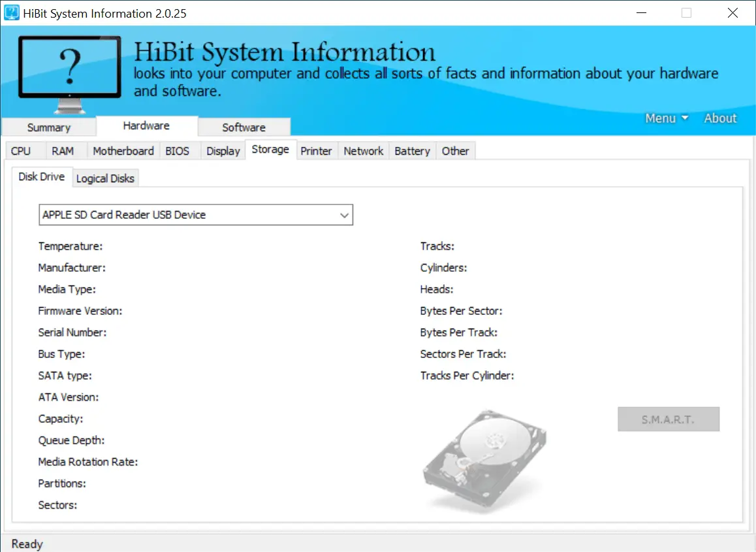Click the S.M.A.R.T. button

(669, 419)
